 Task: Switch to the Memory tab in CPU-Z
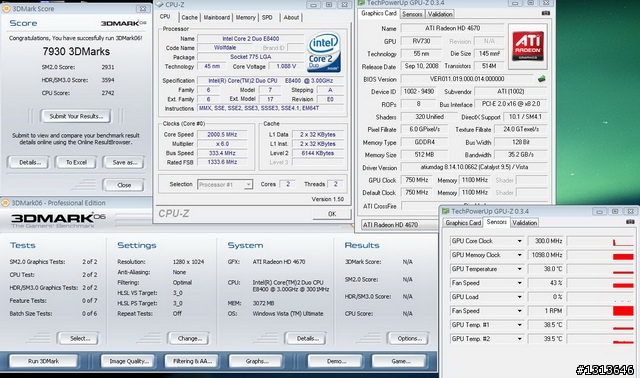[245, 18]
